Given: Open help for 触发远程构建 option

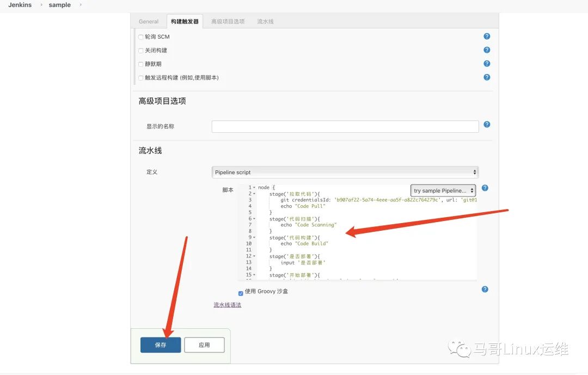Looking at the screenshot, I should pos(487,77).
